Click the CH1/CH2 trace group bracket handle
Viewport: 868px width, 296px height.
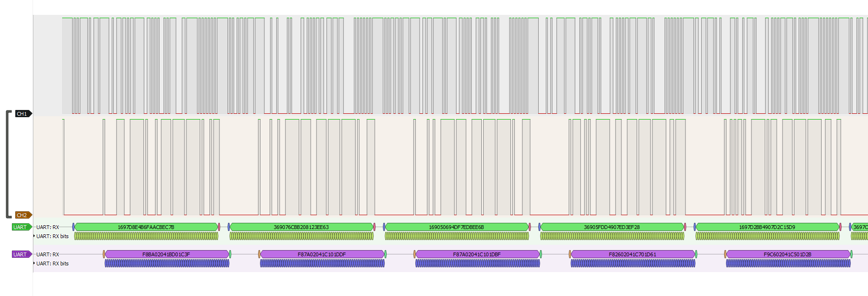click(8, 164)
